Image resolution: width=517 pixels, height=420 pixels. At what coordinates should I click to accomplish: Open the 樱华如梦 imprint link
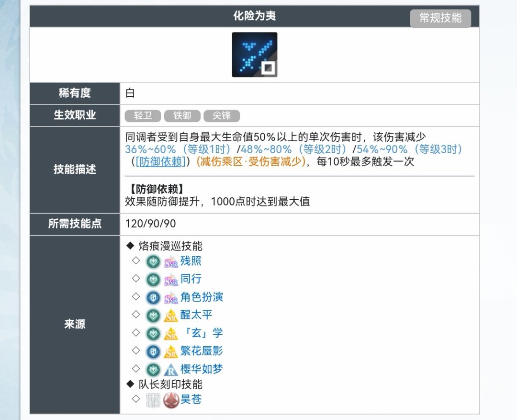pyautogui.click(x=202, y=369)
